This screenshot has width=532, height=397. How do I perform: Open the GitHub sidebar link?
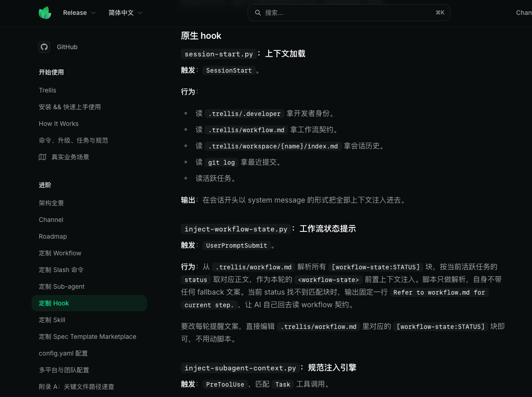(x=67, y=47)
